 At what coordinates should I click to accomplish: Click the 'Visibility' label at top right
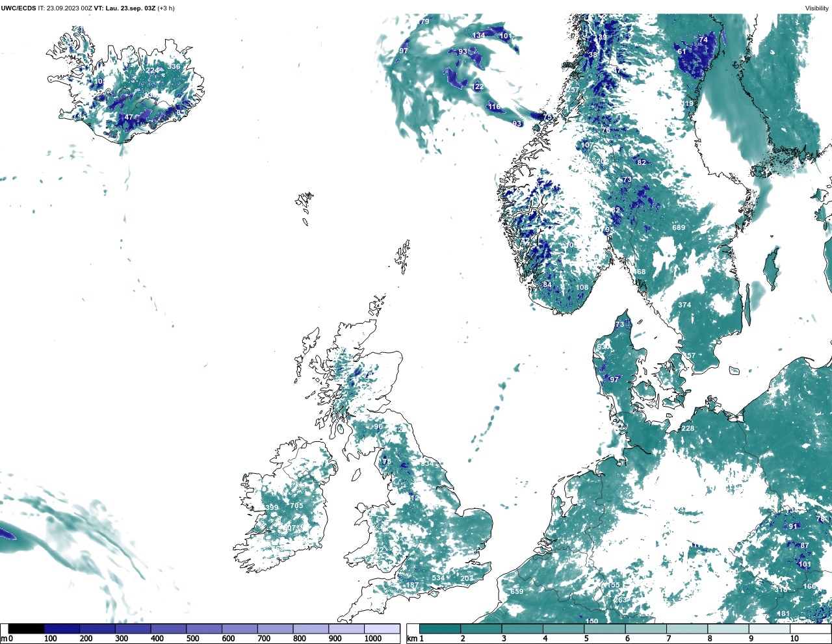point(817,8)
